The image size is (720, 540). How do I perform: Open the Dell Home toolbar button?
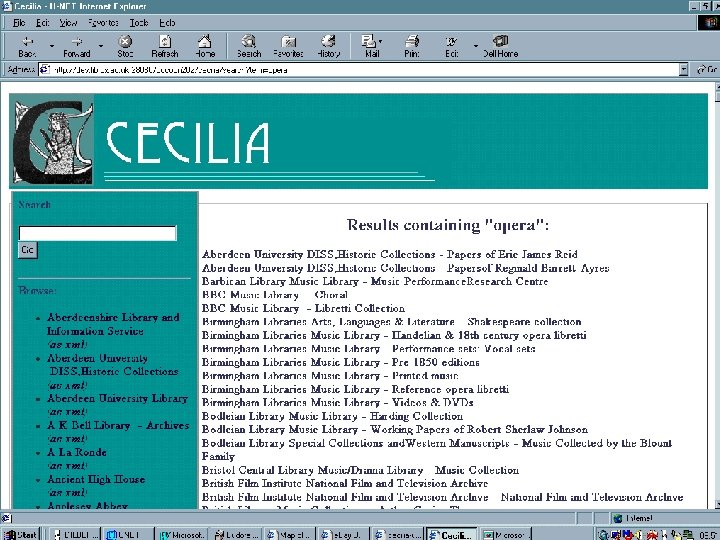pos(501,46)
